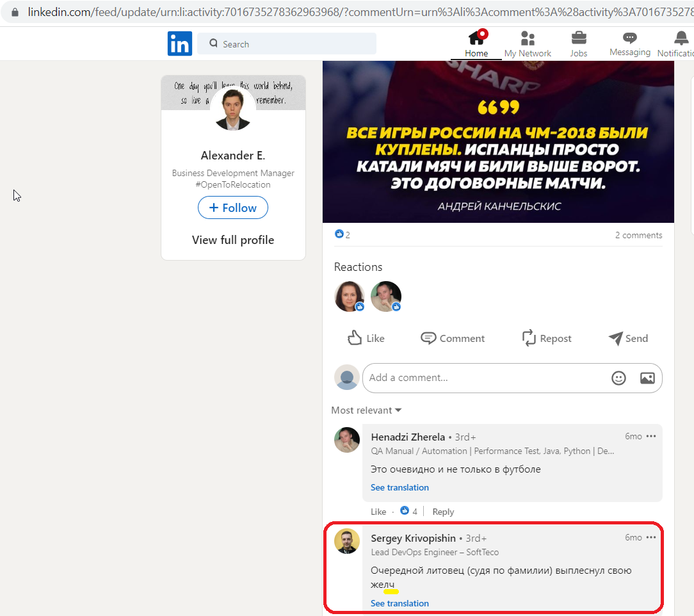Open options menu on Sergey Krivopishin's comment
This screenshot has height=616, width=694.
[651, 538]
